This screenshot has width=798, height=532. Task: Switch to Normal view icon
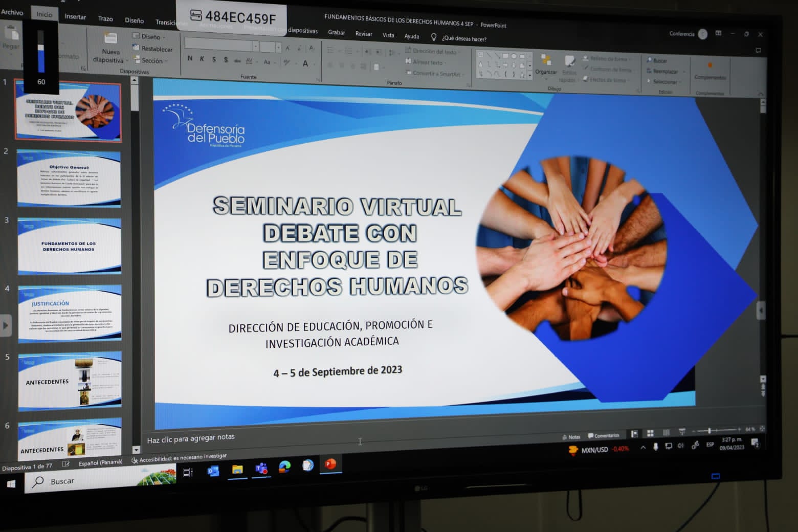coord(634,434)
